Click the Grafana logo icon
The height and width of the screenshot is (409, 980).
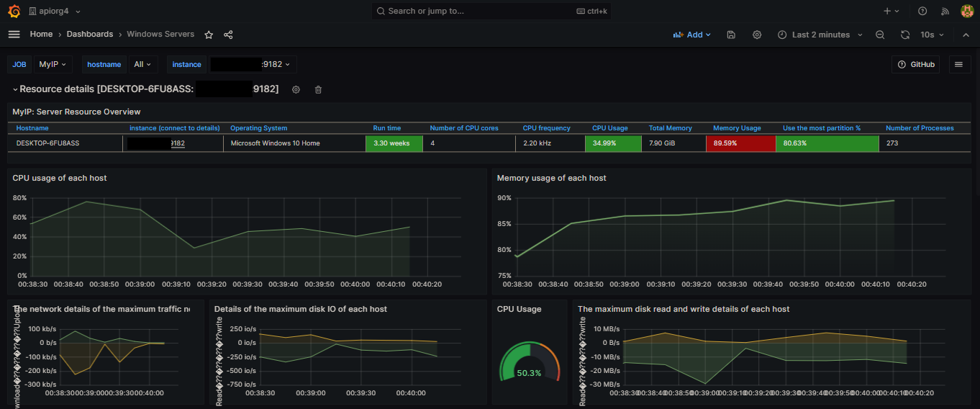coord(14,11)
